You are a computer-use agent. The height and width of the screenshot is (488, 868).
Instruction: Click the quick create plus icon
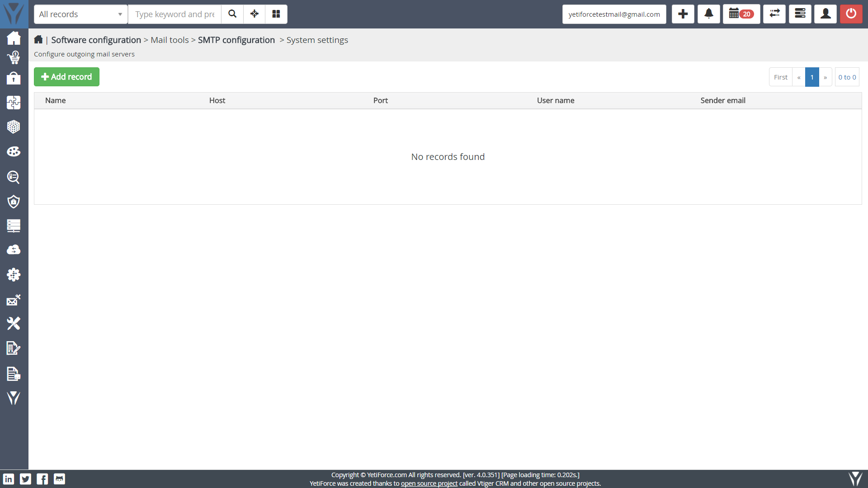(x=683, y=14)
